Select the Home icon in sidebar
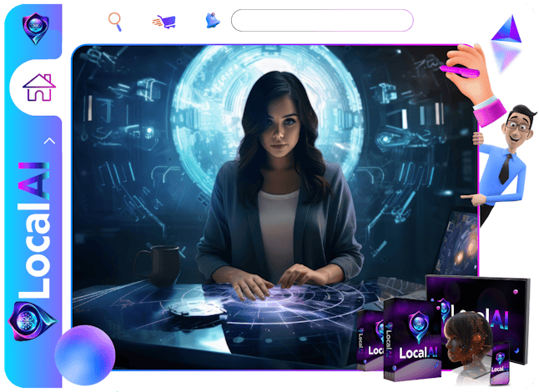The image size is (539, 392). 38,86
